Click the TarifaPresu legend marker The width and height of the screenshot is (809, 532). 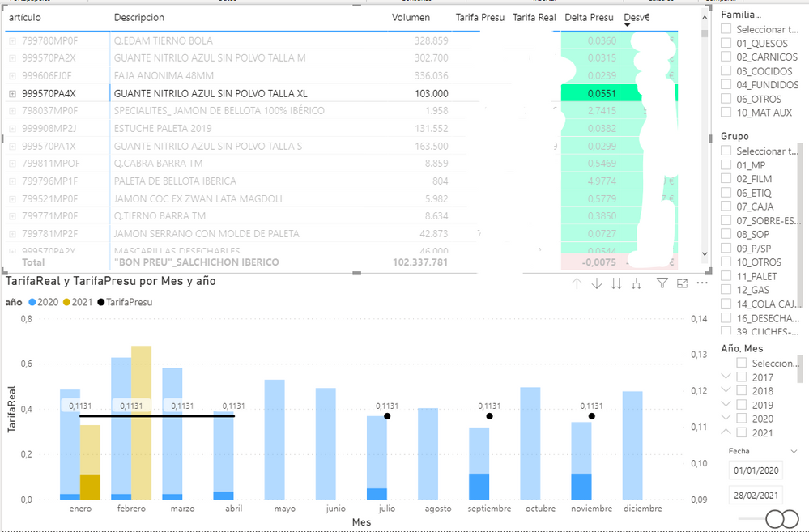(100, 302)
